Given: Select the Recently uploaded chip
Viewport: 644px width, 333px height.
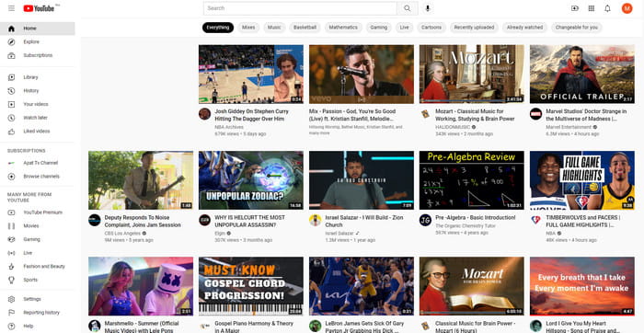Looking at the screenshot, I should point(474,28).
